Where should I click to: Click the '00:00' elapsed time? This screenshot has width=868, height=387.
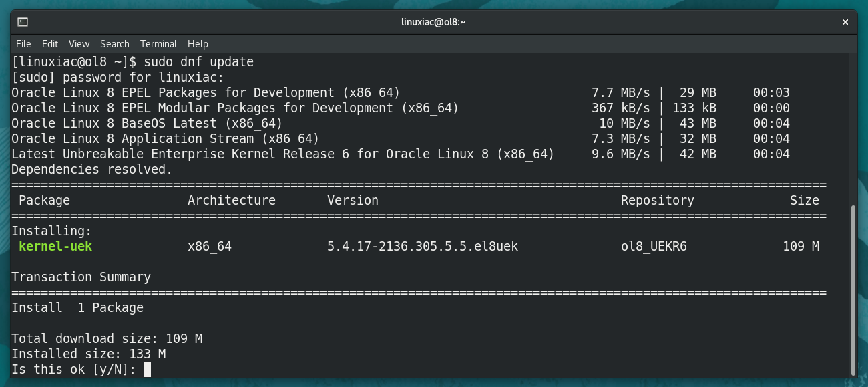pos(771,108)
